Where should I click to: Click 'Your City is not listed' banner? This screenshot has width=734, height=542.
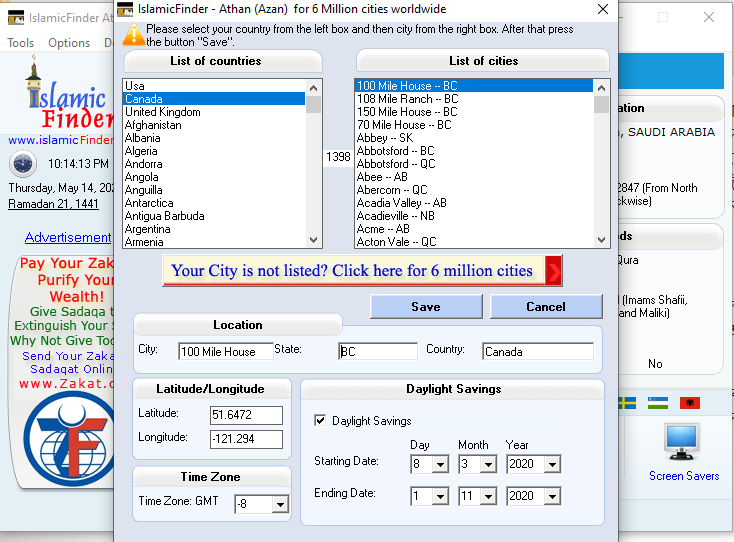[362, 271]
